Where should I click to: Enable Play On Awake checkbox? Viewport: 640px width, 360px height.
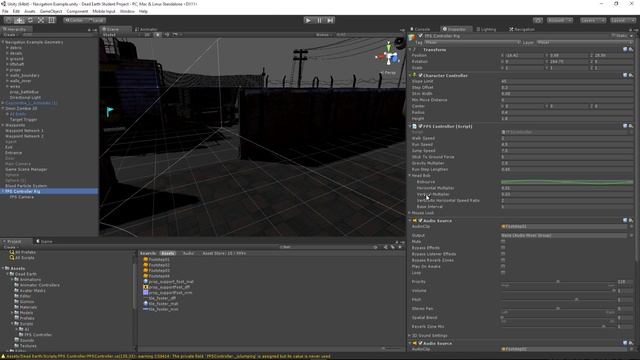pyautogui.click(x=503, y=267)
